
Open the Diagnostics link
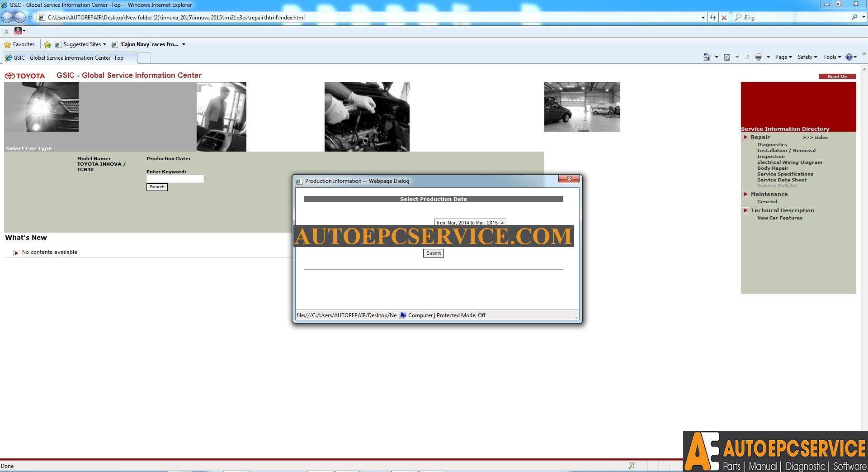(772, 145)
